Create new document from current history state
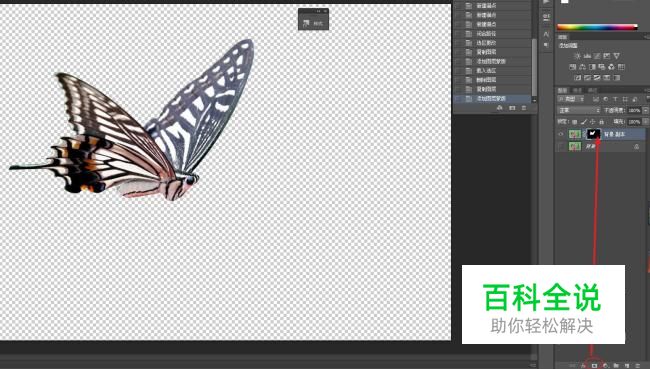The width and height of the screenshot is (650, 369). 500,108
